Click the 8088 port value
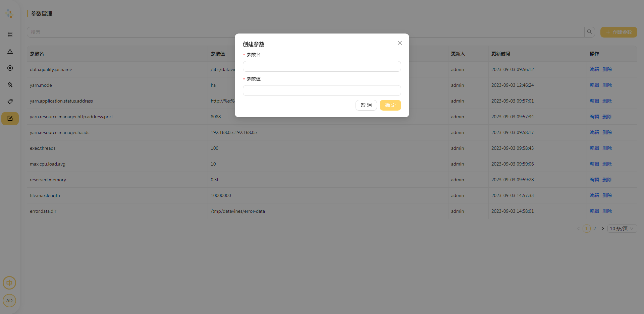 point(216,117)
